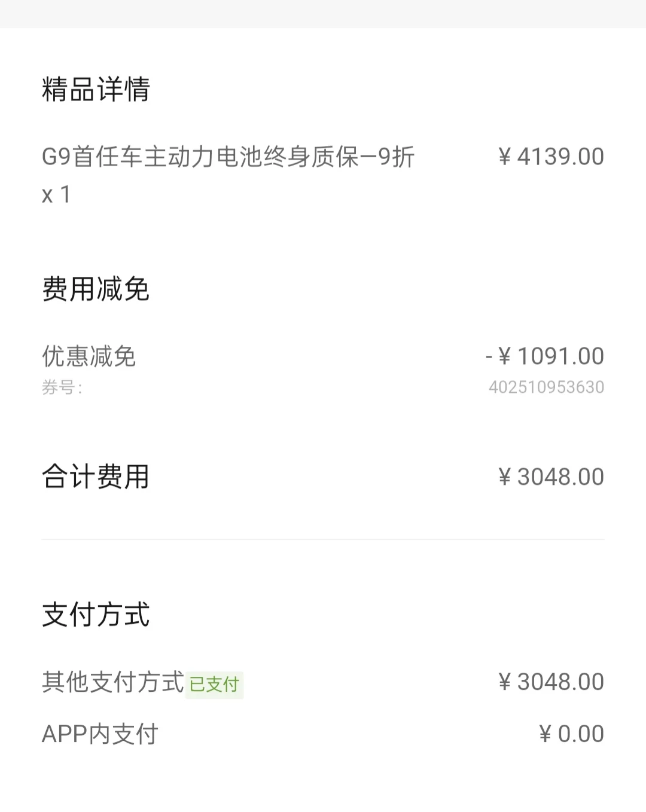Click the ¥0.00 APP payment amount
646x812 pixels.
(x=571, y=734)
